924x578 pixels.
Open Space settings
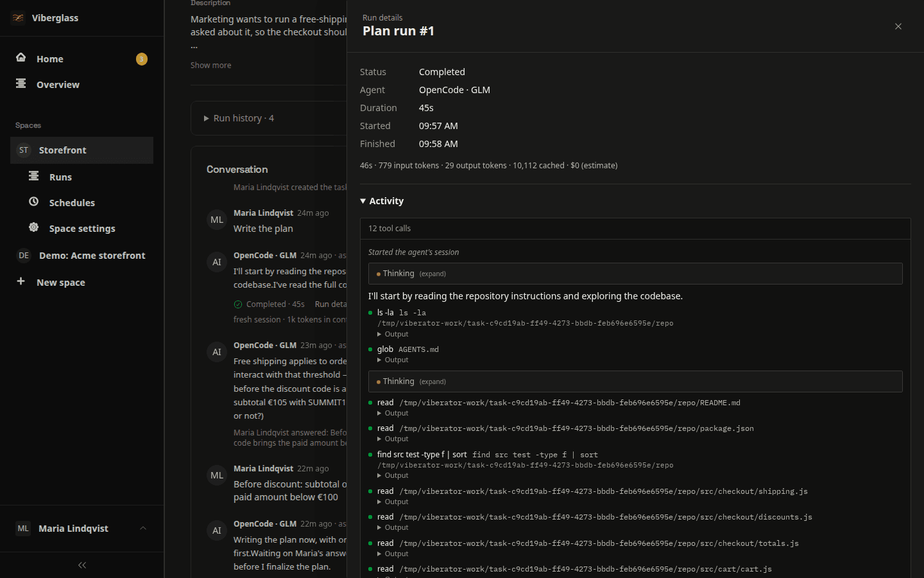[88, 229]
